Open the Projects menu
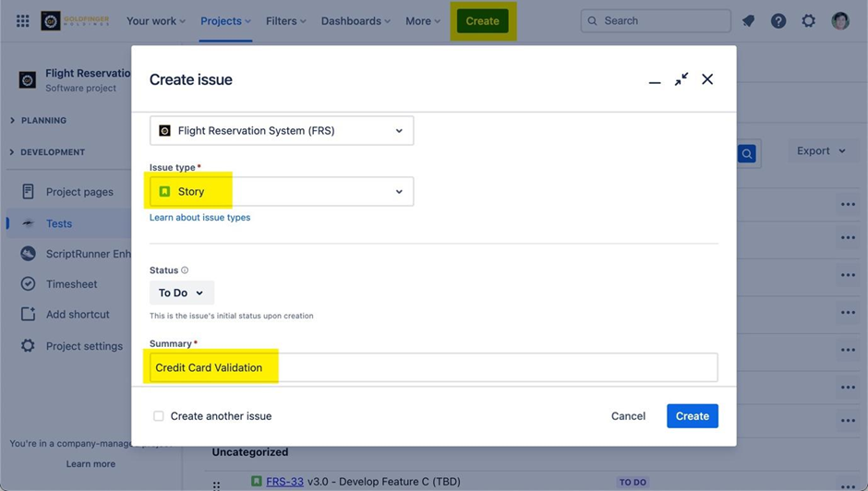 pyautogui.click(x=225, y=21)
